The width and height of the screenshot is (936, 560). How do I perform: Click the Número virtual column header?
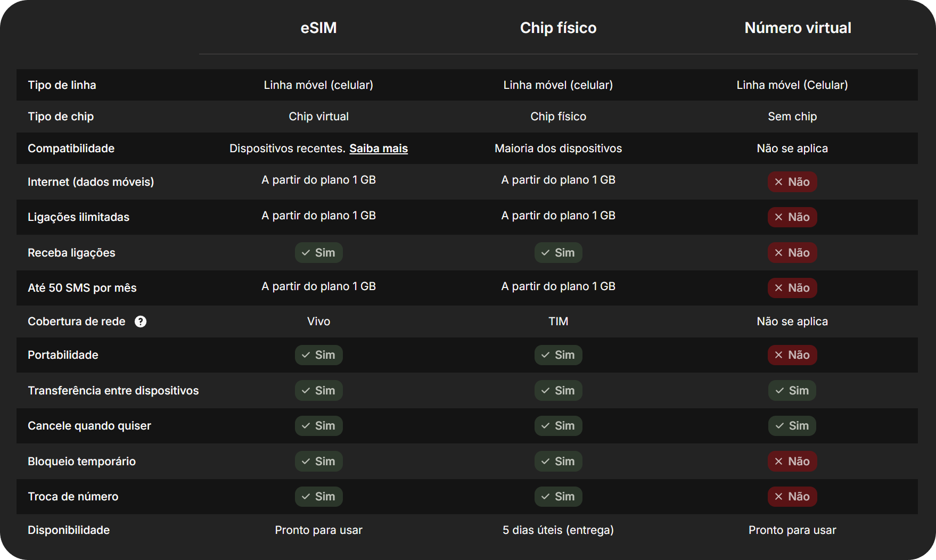(x=798, y=28)
